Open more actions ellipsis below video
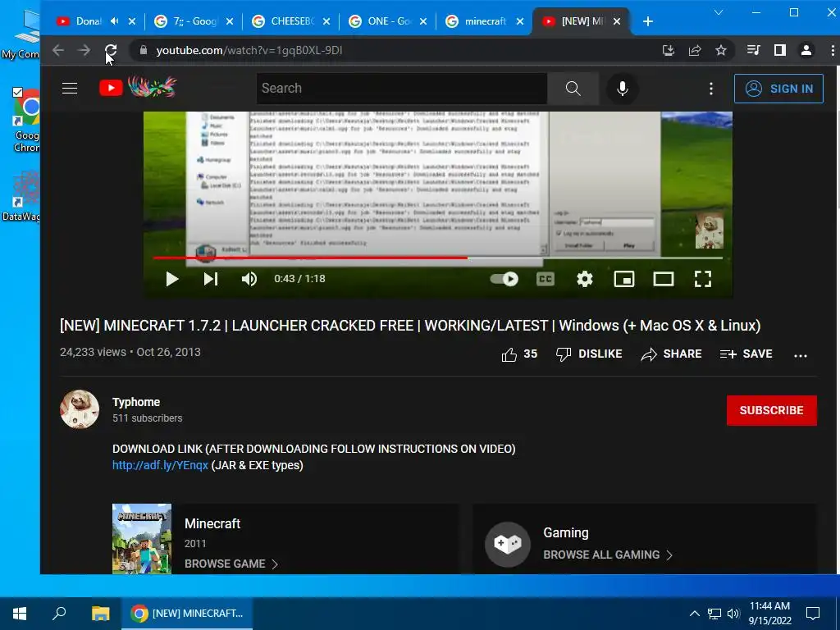 (801, 355)
